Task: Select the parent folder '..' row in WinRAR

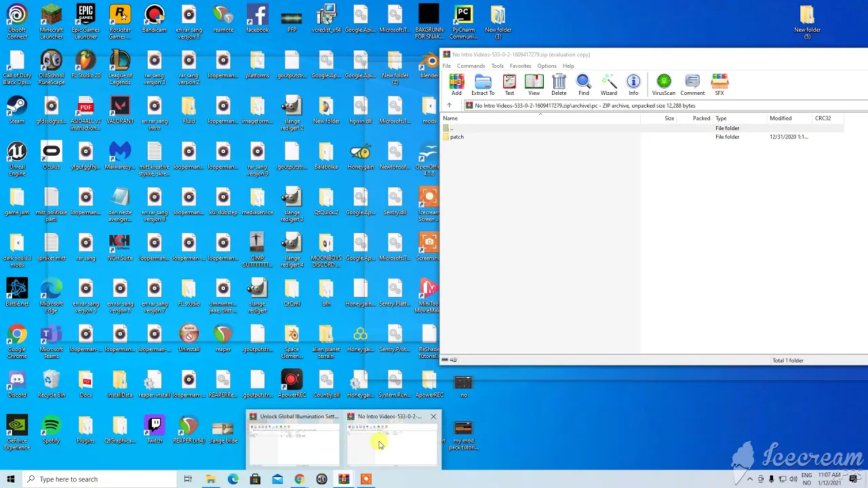Action: 642,128
